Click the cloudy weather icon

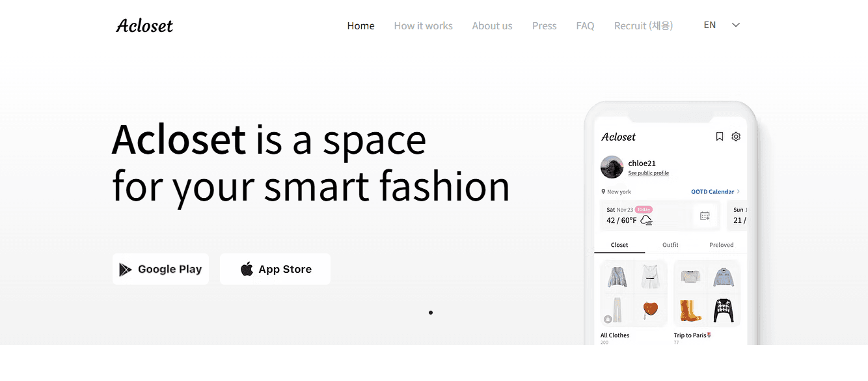click(646, 221)
